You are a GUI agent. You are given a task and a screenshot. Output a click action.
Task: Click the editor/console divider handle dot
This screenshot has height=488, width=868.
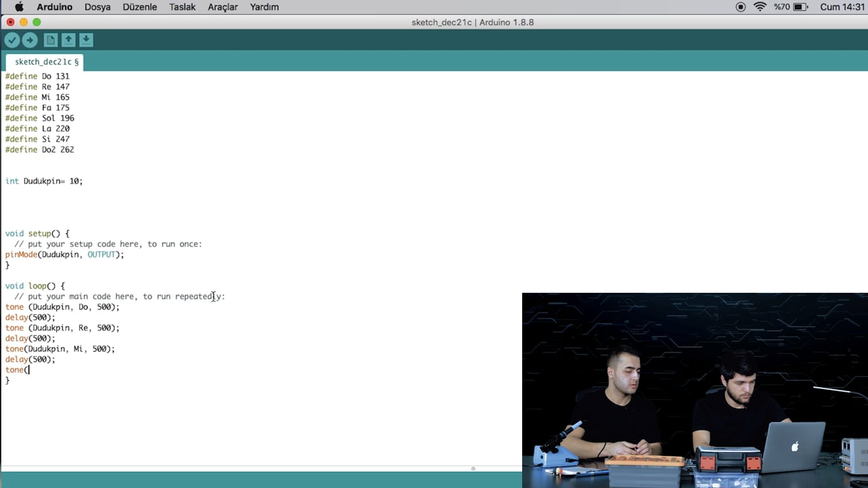tap(473, 468)
